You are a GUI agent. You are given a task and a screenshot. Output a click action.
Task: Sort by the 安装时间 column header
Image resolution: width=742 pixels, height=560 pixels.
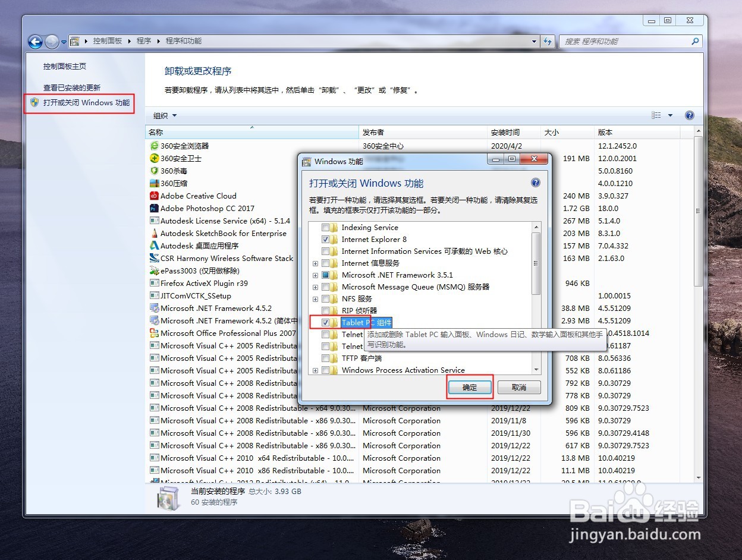514,132
